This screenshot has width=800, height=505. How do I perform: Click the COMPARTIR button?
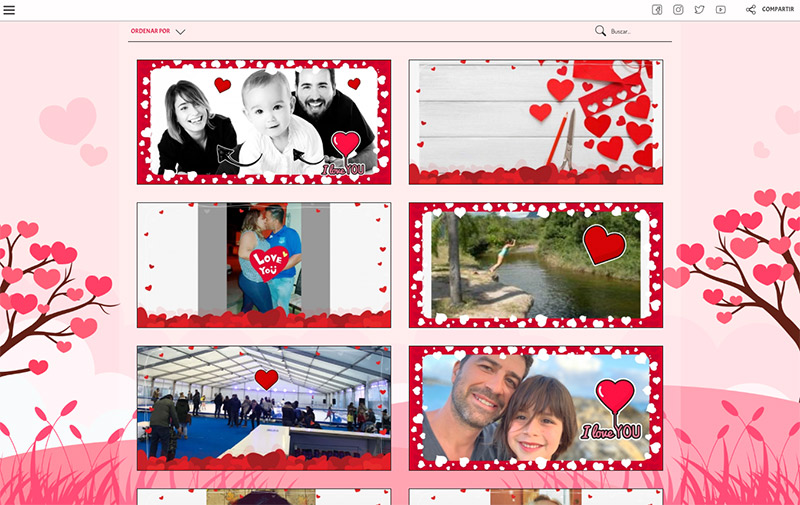[x=778, y=9]
